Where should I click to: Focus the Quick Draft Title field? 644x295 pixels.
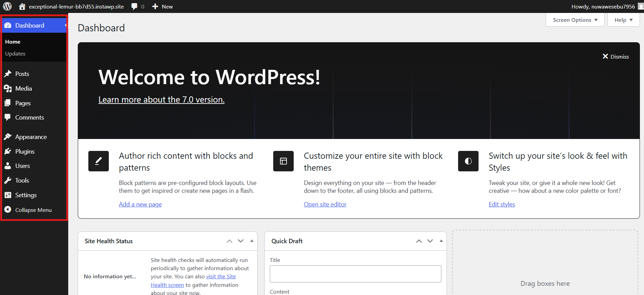click(x=355, y=274)
